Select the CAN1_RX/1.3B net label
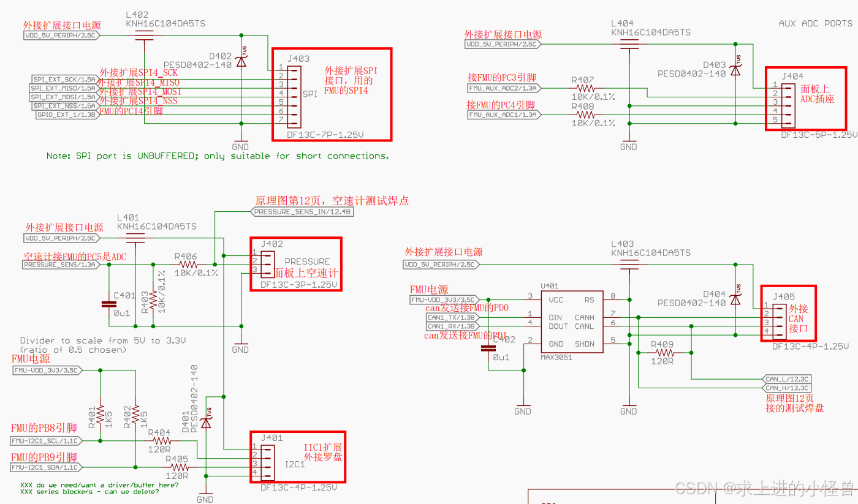858x504 pixels. (x=453, y=326)
